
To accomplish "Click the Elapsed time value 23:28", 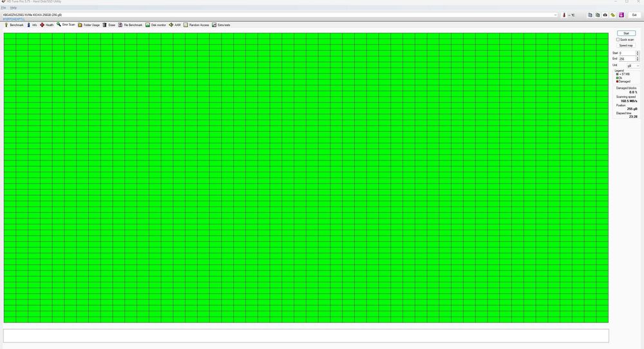I will [x=633, y=117].
